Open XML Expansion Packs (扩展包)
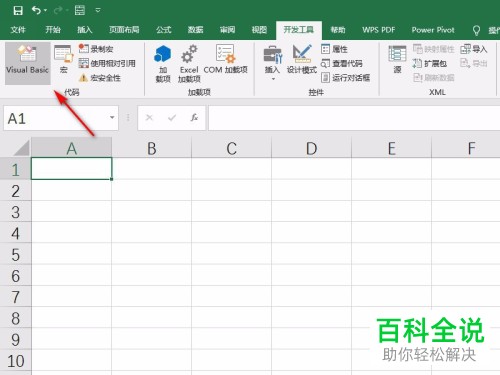Screen dimensions: 500x375 [430, 63]
